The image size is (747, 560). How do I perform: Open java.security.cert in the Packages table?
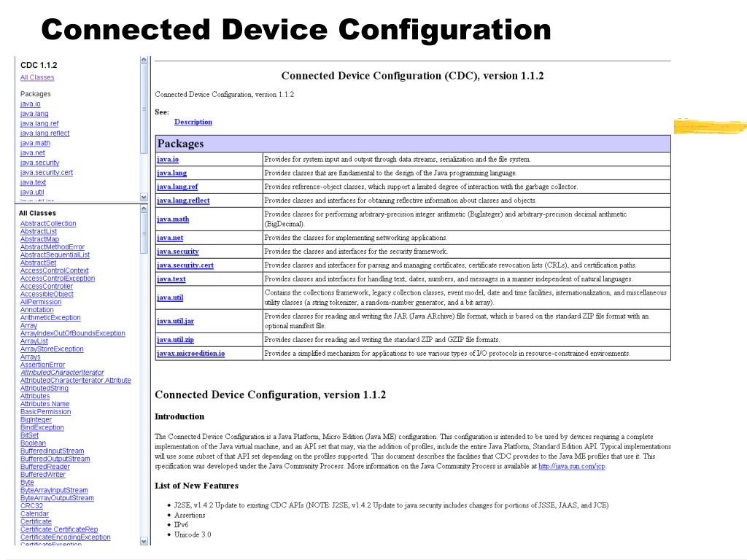(x=185, y=265)
